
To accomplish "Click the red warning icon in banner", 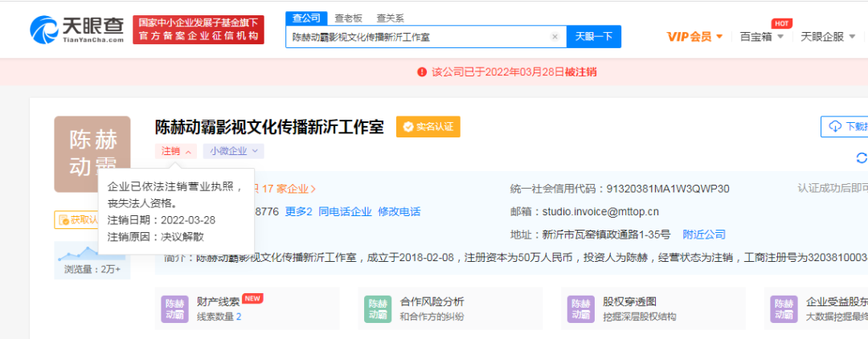I will (422, 71).
